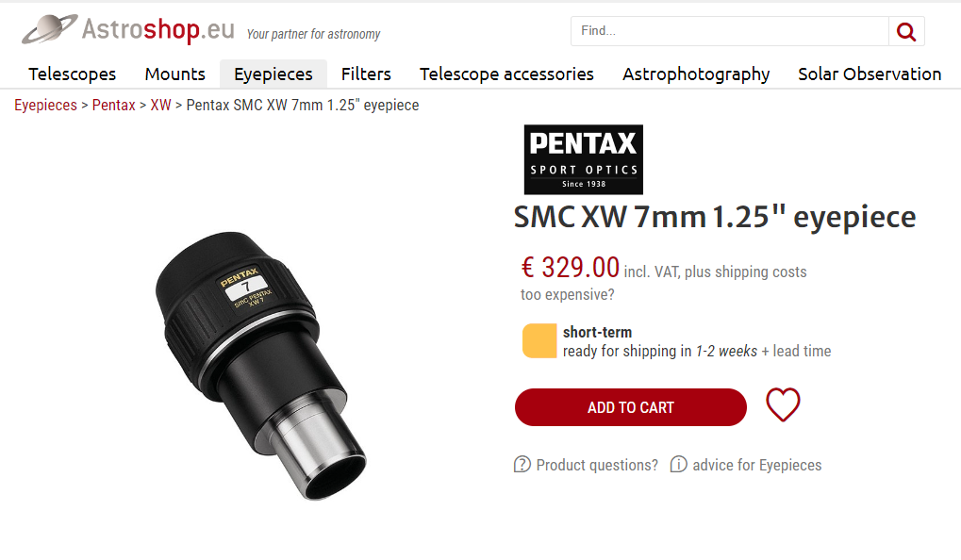
Task: Click the Product questions question-mark icon
Action: click(522, 465)
